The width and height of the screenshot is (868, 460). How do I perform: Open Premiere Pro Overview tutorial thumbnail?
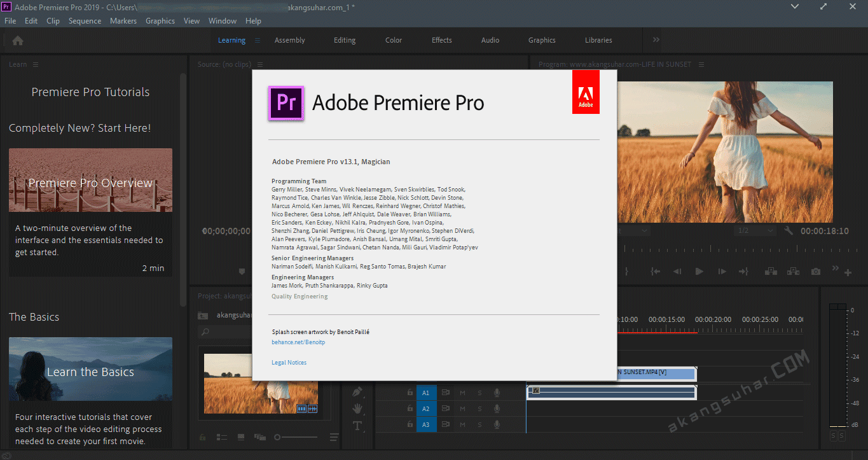point(90,180)
